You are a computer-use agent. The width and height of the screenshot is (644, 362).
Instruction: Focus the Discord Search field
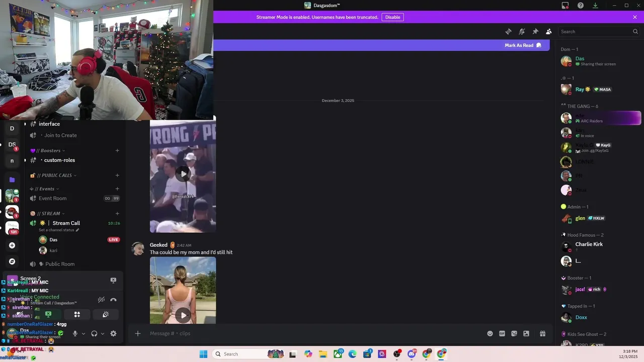pyautogui.click(x=599, y=32)
